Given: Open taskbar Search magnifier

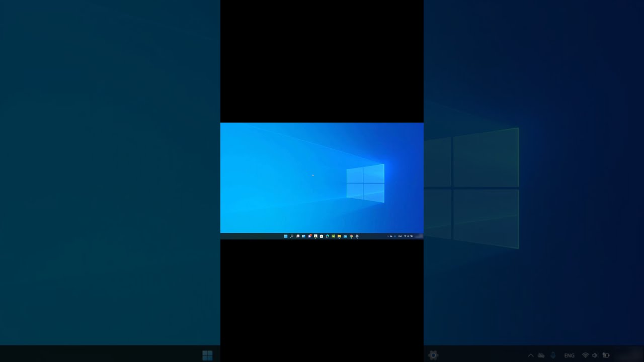Looking at the screenshot, I should [x=292, y=236].
